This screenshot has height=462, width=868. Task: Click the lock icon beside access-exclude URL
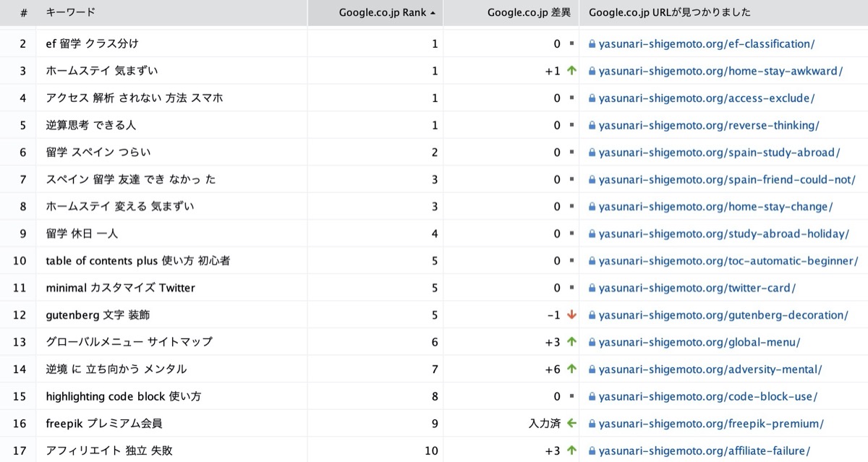[592, 98]
